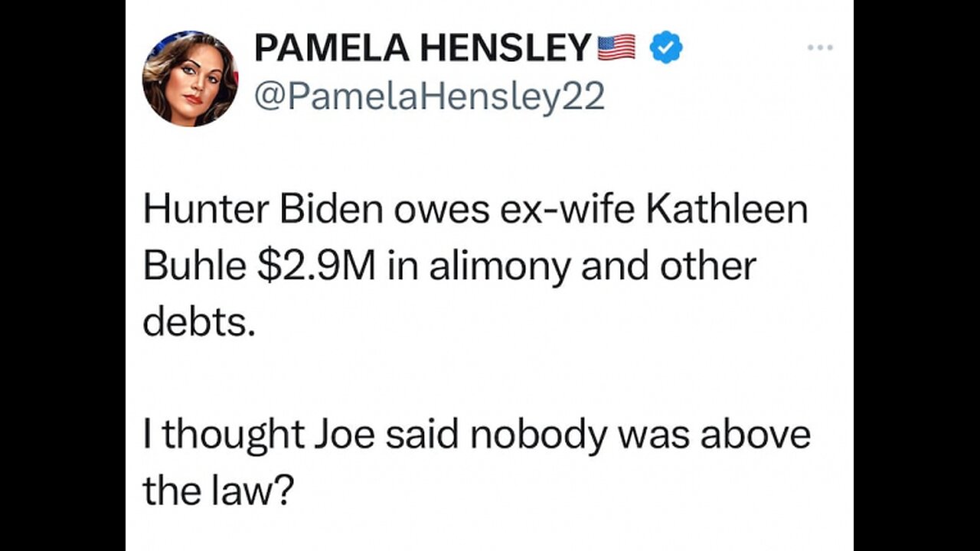Click the American flag emoji
The image size is (980, 551).
(x=616, y=48)
